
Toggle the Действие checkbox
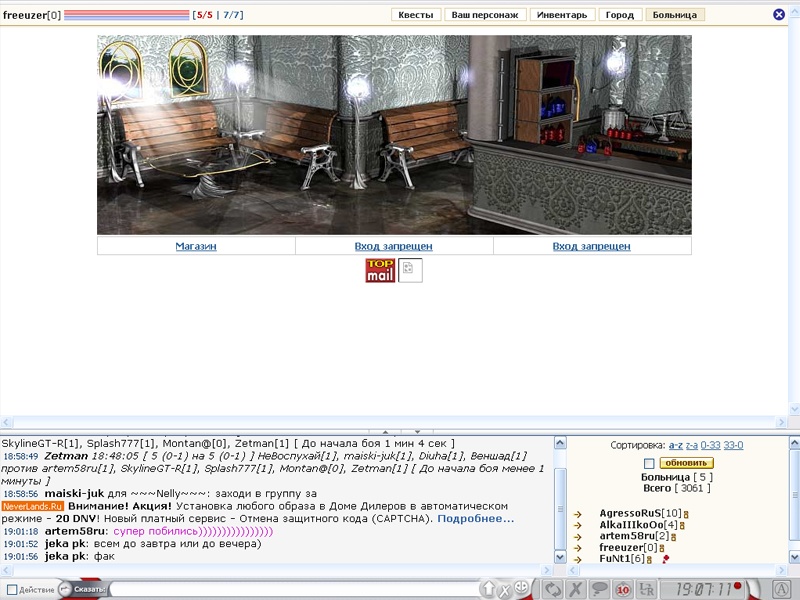pyautogui.click(x=12, y=589)
